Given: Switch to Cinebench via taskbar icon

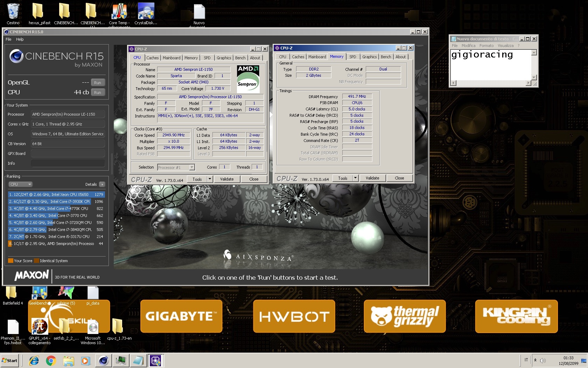Looking at the screenshot, I should click(104, 360).
